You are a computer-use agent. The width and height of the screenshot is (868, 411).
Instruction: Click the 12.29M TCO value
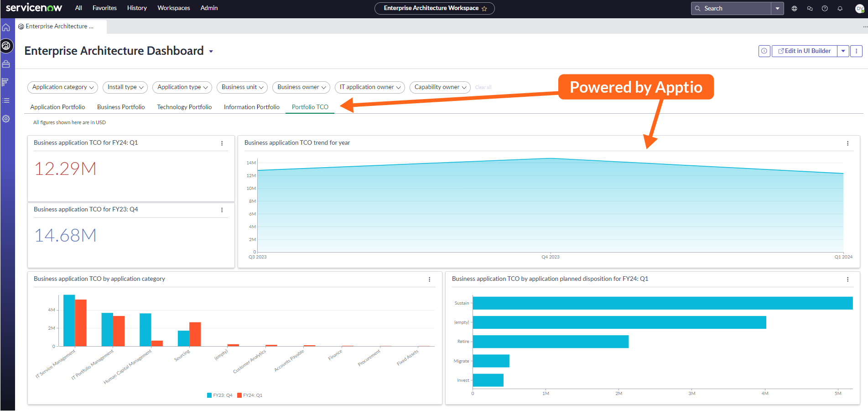click(66, 169)
